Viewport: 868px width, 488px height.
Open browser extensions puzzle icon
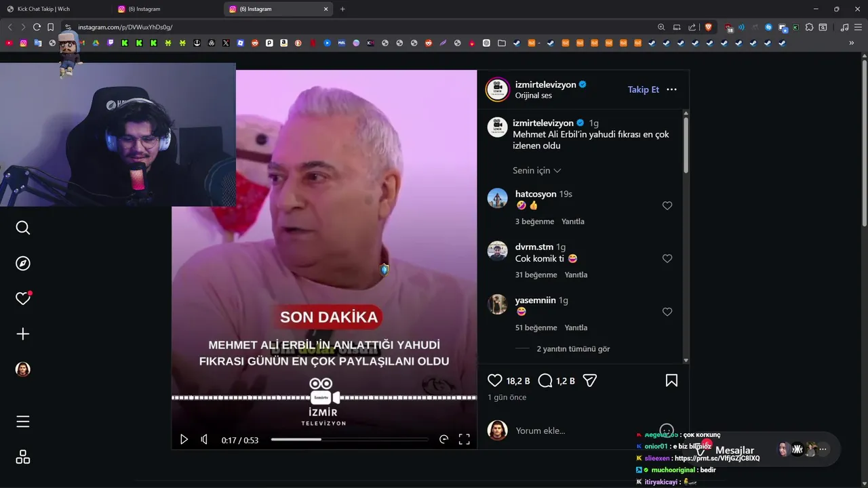[808, 27]
